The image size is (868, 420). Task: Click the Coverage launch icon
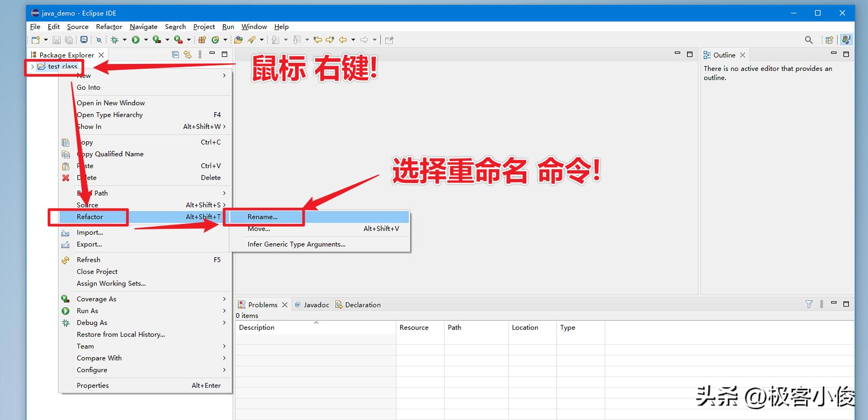coord(157,40)
